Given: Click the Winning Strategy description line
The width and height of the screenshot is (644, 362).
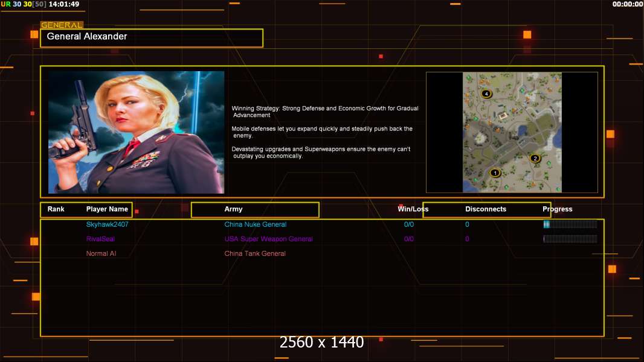Looking at the screenshot, I should click(325, 112).
